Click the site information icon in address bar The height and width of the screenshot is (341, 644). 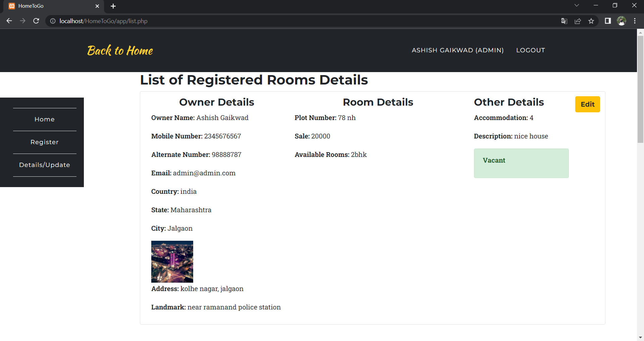(x=53, y=21)
